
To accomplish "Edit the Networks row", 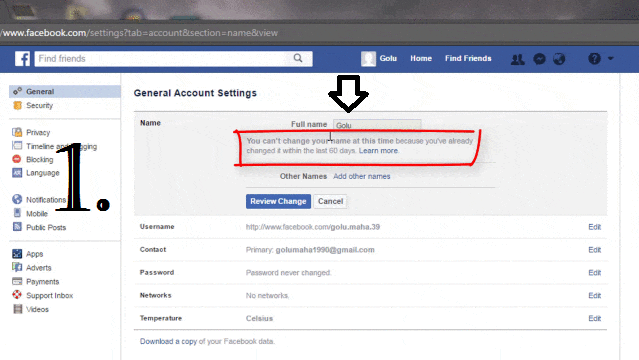I will coord(594,296).
